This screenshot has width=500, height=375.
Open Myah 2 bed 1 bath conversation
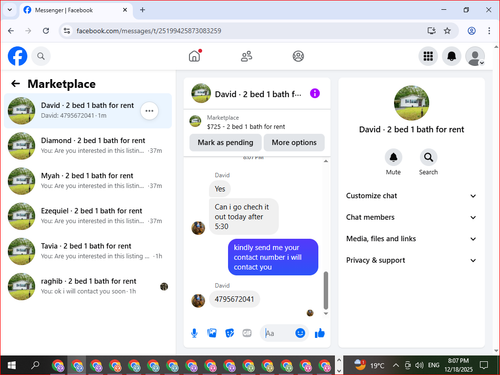pos(88,181)
